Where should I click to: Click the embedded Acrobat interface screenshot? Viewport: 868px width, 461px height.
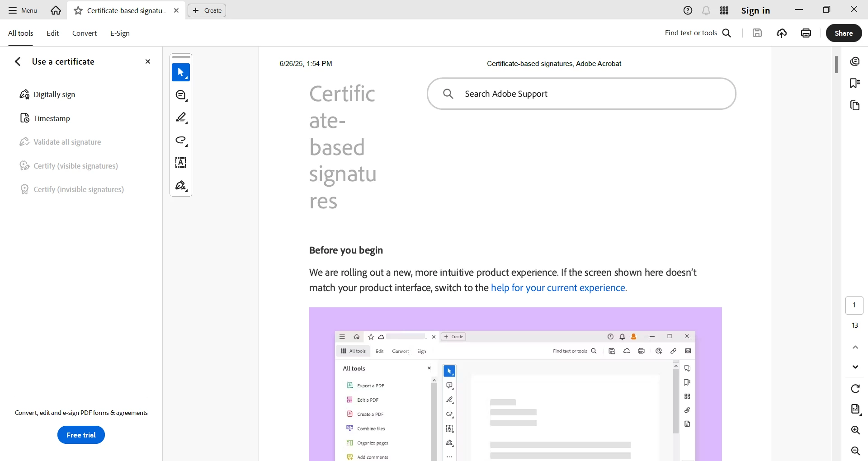point(515,384)
